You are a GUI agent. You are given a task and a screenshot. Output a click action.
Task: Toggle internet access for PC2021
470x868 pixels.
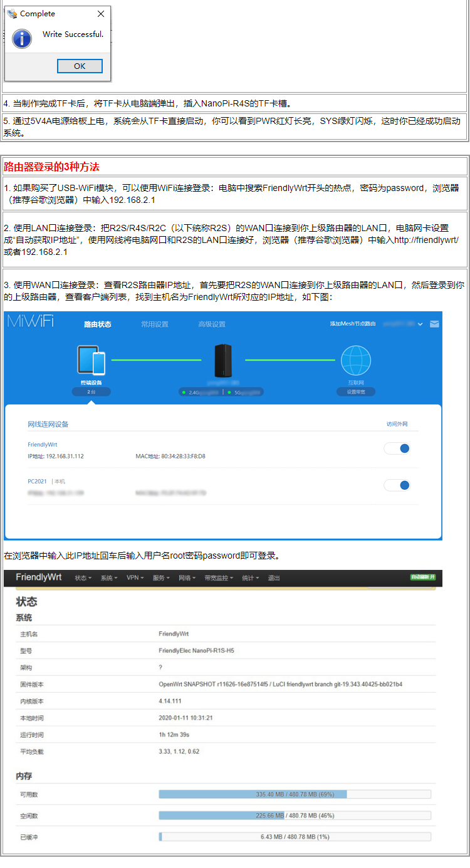point(397,485)
